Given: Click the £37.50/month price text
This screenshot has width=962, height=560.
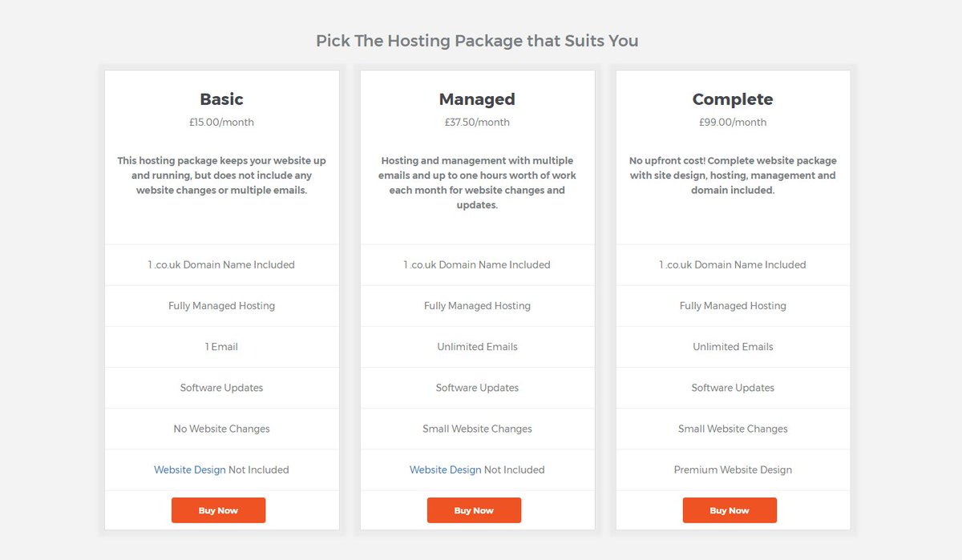Looking at the screenshot, I should (x=477, y=123).
